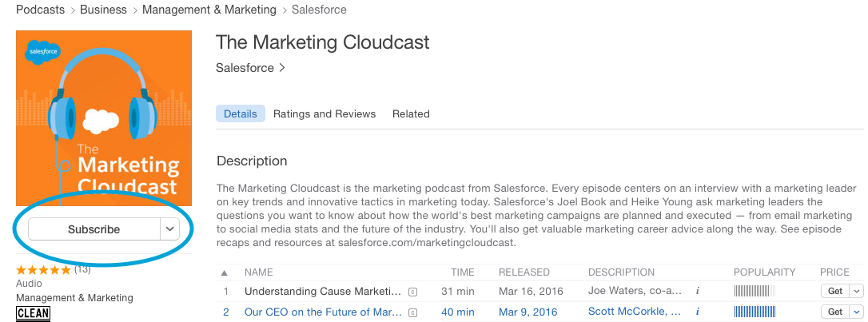The width and height of the screenshot is (868, 322).
Task: Click clean badge beside Understanding Cause Marketing
Action: [412, 292]
